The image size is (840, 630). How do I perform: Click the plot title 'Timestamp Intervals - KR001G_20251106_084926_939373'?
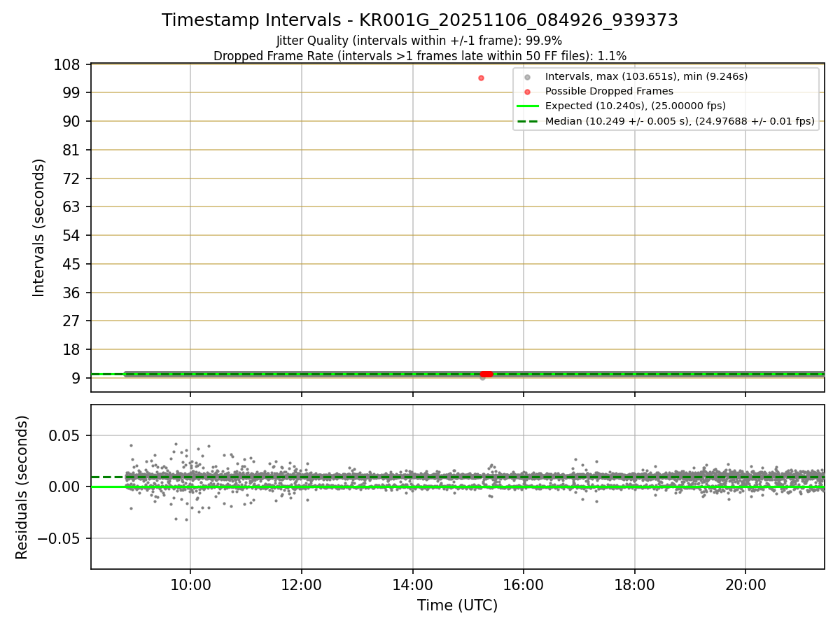coord(420,20)
